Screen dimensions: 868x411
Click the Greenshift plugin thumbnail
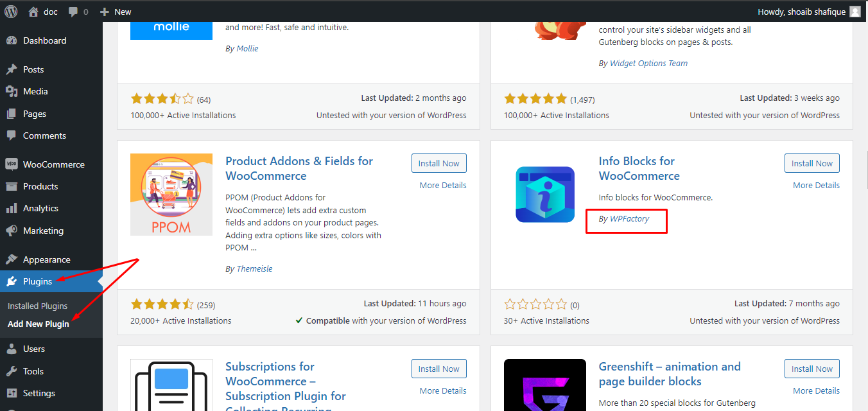[x=545, y=385]
